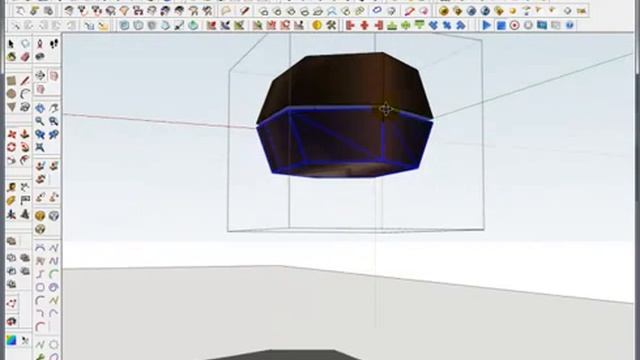640x360 pixels.
Task: Activate the red-and-blue Axes tool
Action: [x=11, y=214]
